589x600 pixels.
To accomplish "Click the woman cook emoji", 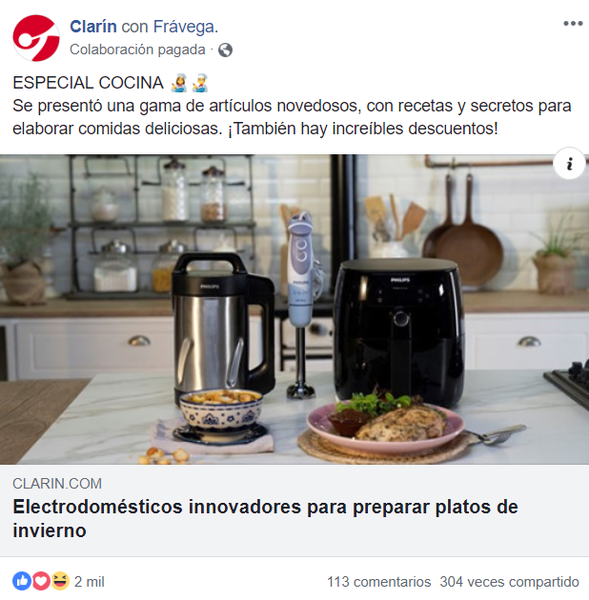I will (179, 83).
